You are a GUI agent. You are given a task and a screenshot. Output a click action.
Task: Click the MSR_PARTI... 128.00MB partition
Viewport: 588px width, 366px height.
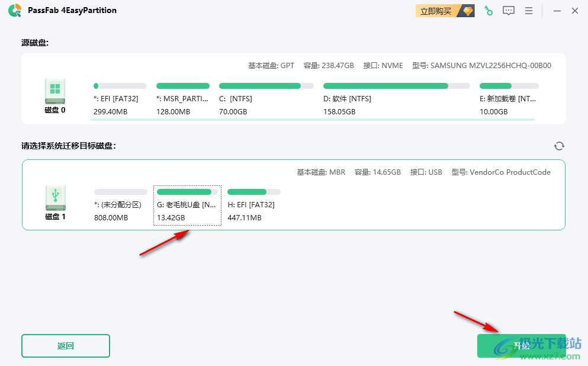[x=182, y=99]
